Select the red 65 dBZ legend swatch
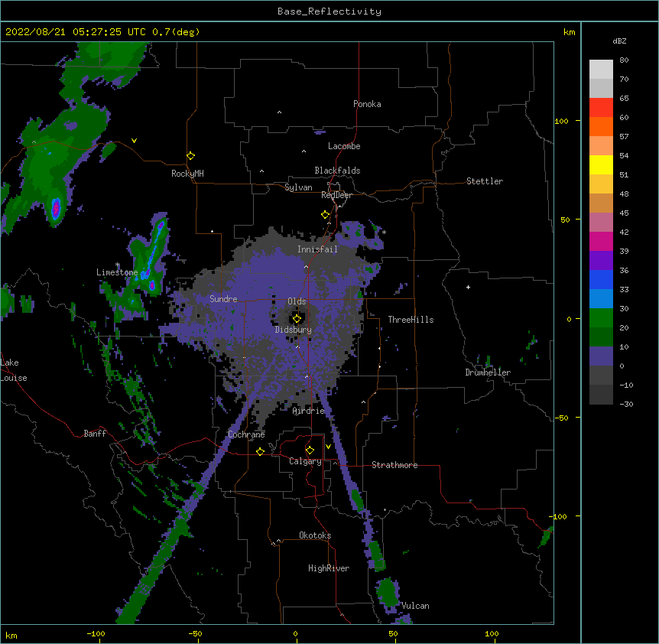The height and width of the screenshot is (644, 659). 601,107
